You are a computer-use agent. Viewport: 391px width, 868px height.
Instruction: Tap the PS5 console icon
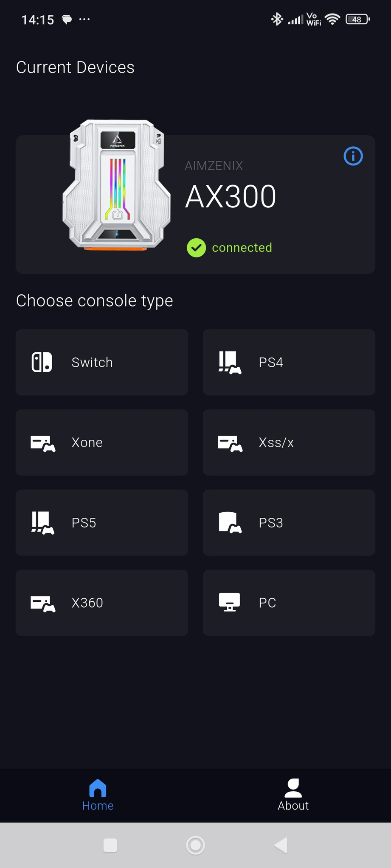43,523
